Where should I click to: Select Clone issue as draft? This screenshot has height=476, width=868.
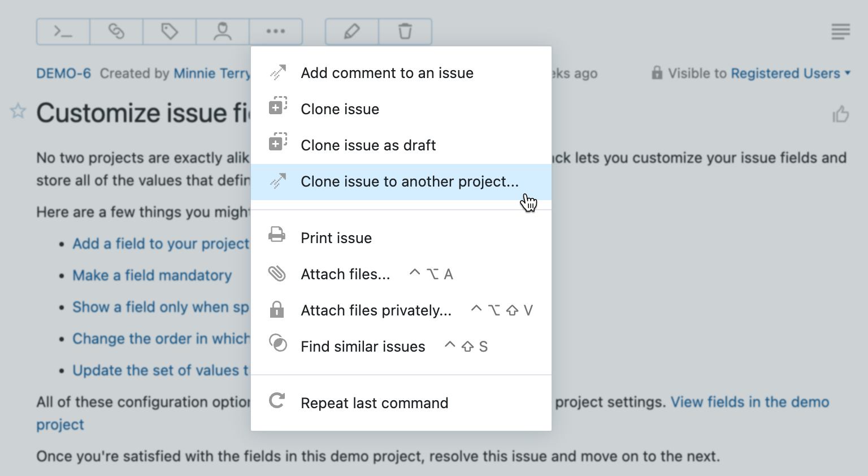(368, 145)
